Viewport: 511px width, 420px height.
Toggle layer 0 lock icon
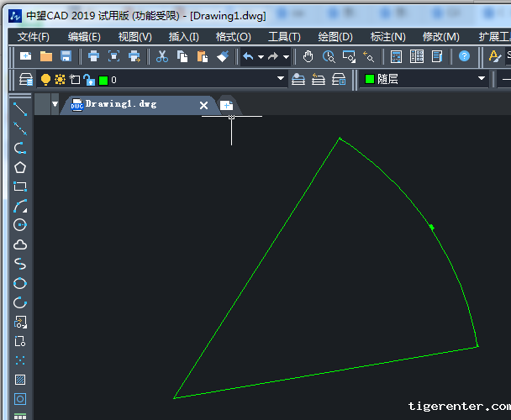tap(89, 80)
